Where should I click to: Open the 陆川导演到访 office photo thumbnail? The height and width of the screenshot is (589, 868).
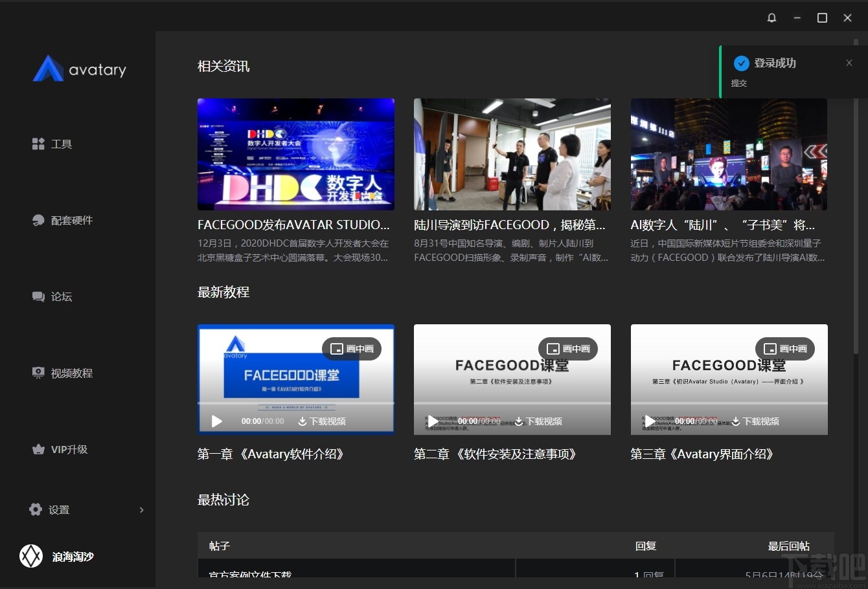coord(512,154)
